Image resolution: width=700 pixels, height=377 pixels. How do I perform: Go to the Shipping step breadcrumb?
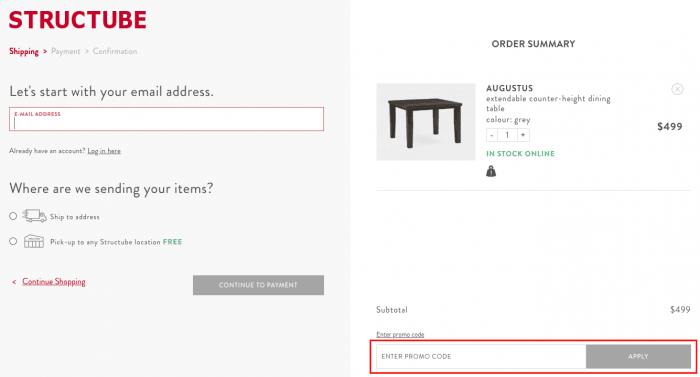(24, 51)
